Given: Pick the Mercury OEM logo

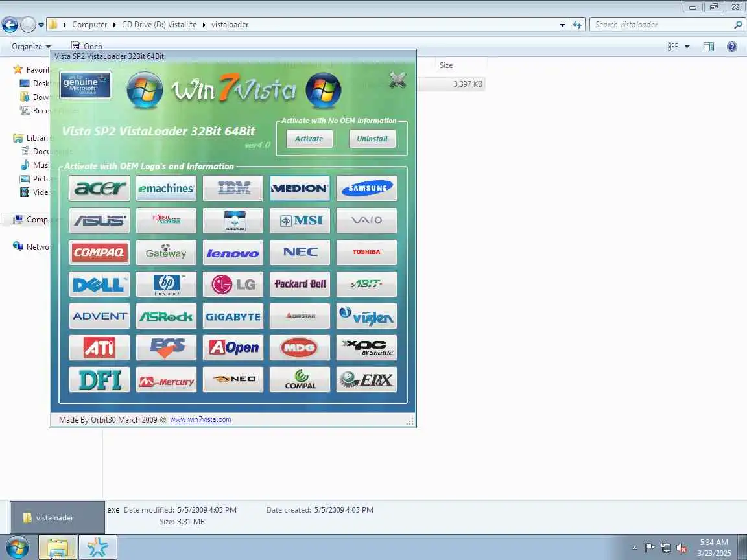Looking at the screenshot, I should (166, 380).
